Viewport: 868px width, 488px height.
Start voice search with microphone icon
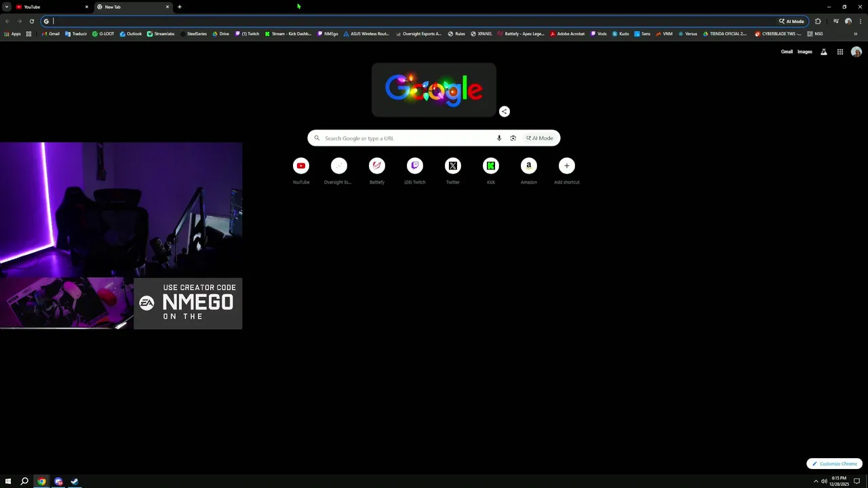tap(499, 138)
